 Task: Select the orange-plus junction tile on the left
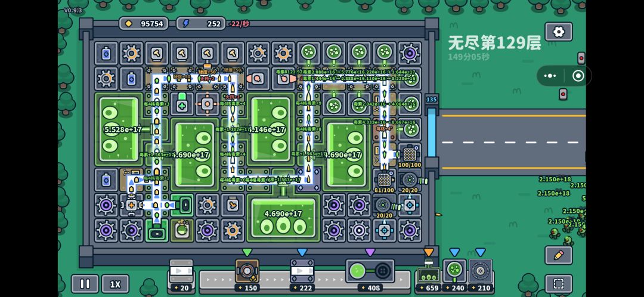131,205
